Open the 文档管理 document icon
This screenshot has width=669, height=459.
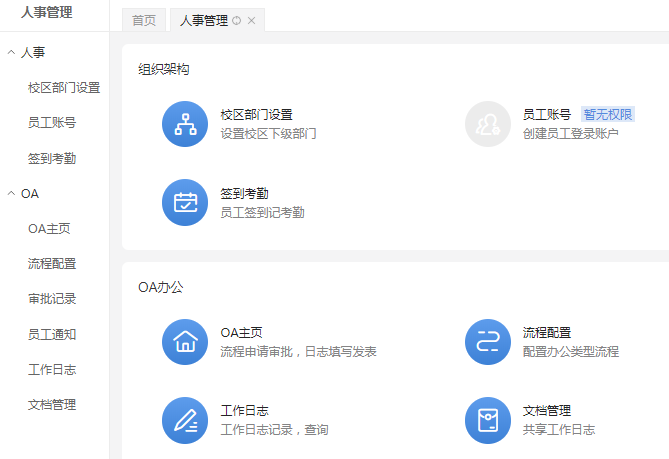tap(488, 420)
